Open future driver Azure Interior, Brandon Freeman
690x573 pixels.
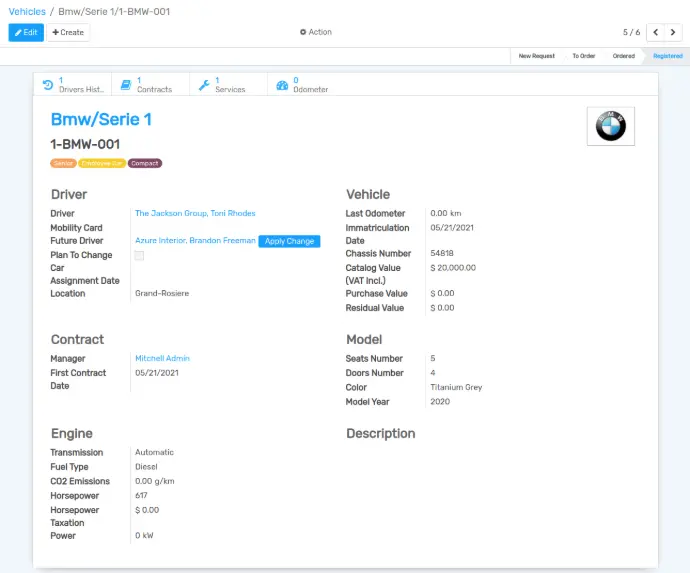tap(195, 240)
